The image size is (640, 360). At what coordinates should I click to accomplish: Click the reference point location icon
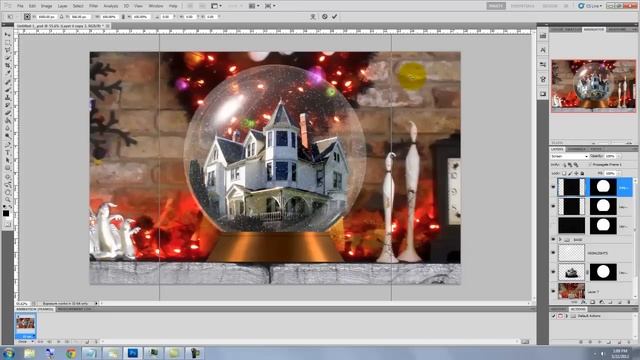click(27, 17)
